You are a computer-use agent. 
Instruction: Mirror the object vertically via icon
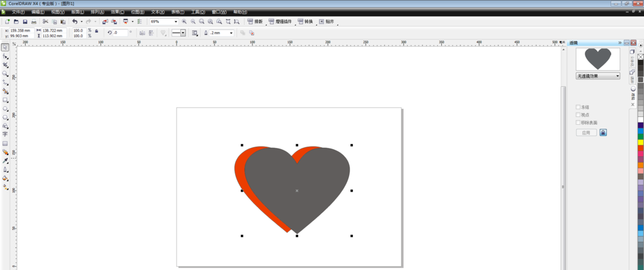tap(151, 33)
